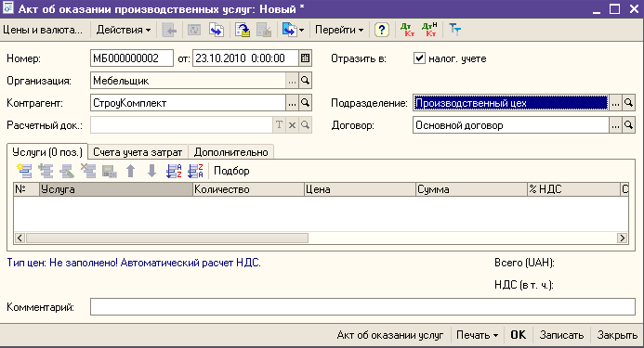644x348 pixels.
Task: Switch to the Услуги (0 поз.) tab
Action: 47,152
